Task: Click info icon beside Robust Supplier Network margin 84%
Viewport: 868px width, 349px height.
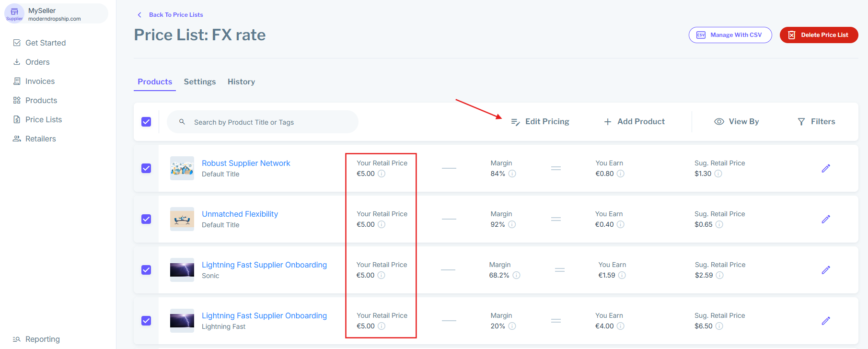Action: (512, 174)
